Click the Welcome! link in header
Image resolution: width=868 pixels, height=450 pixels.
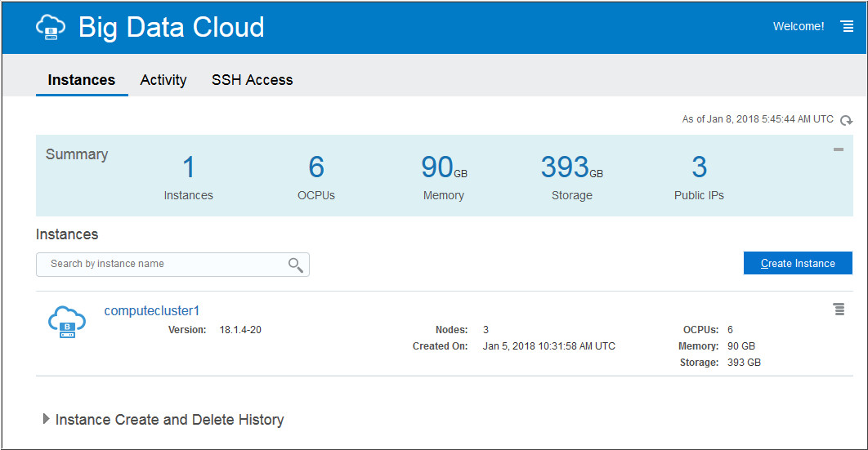tap(799, 26)
